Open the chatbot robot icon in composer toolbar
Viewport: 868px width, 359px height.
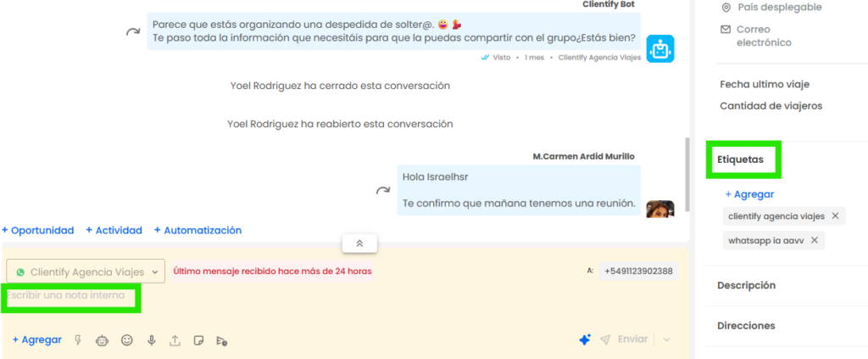tap(102, 340)
